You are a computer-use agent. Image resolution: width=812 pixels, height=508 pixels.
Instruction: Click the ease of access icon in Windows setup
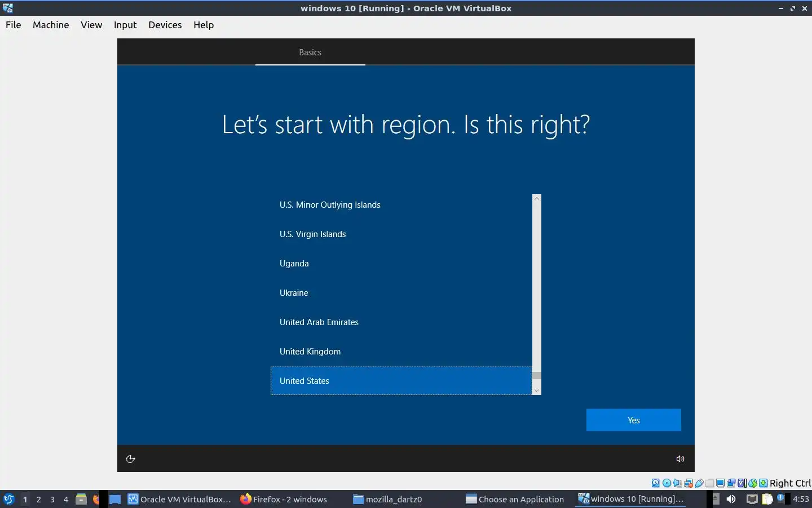pyautogui.click(x=130, y=459)
